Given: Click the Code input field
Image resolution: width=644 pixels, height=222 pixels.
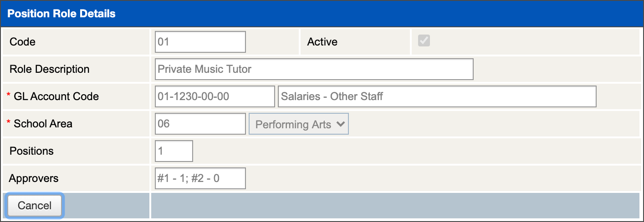Looking at the screenshot, I should [x=200, y=42].
